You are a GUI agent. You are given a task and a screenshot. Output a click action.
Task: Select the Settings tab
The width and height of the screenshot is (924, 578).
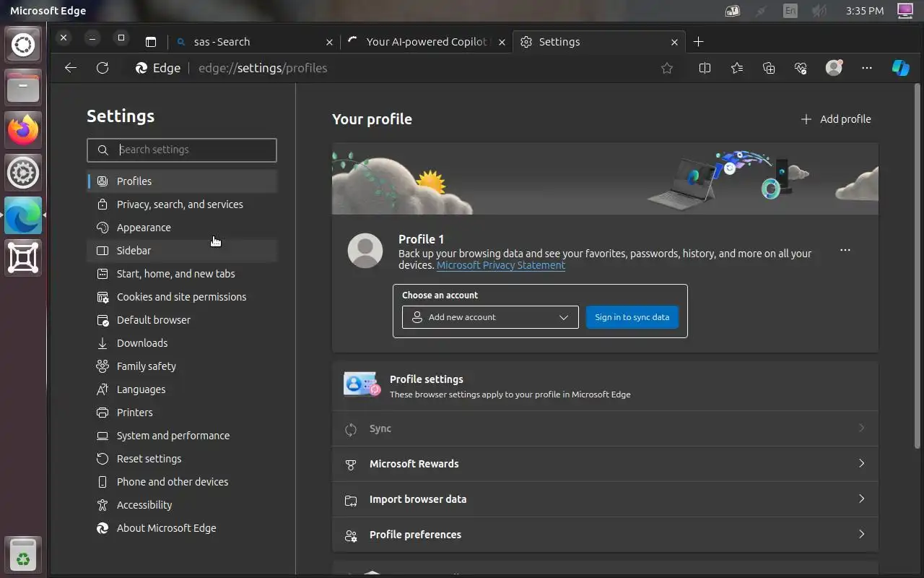pyautogui.click(x=598, y=42)
